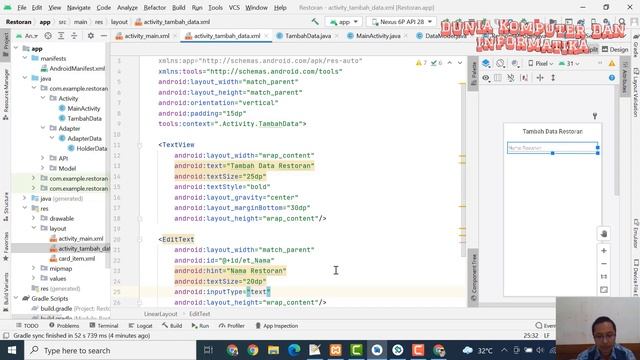Click the Collapse All icon in project panel
The width and height of the screenshot is (640, 360).
pyautogui.click(x=74, y=36)
